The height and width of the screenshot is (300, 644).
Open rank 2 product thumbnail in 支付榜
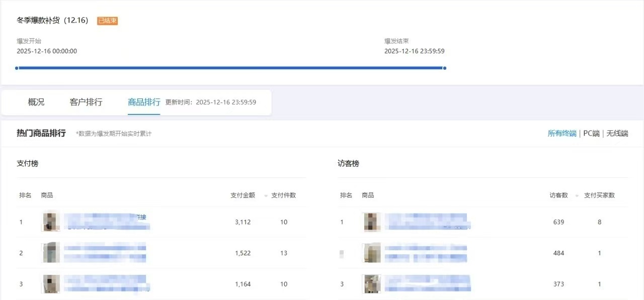coord(51,253)
